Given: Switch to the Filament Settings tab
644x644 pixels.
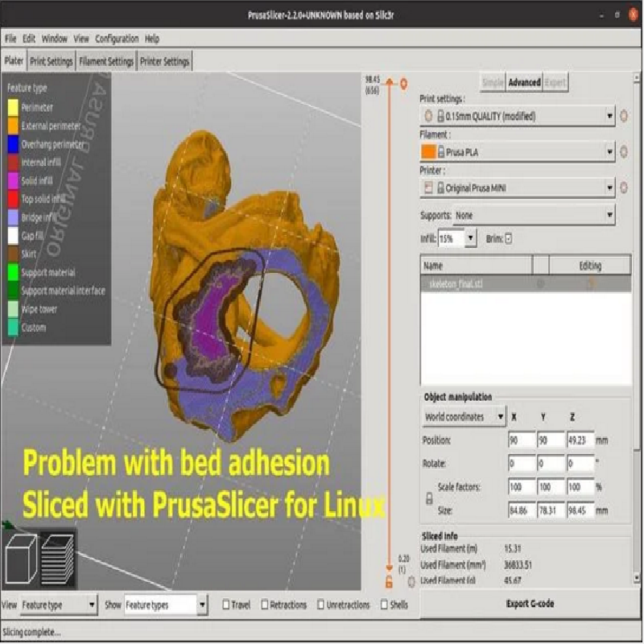Looking at the screenshot, I should tap(106, 61).
